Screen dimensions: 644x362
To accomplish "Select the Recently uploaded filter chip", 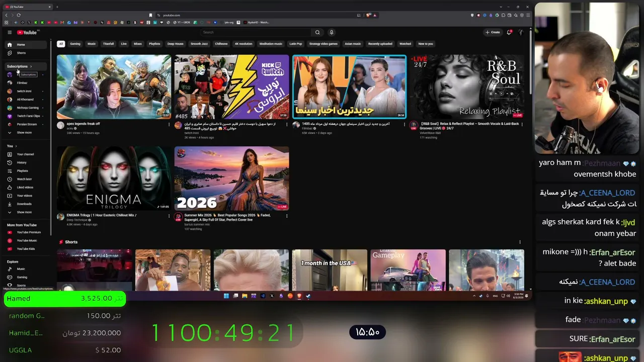I will point(380,44).
